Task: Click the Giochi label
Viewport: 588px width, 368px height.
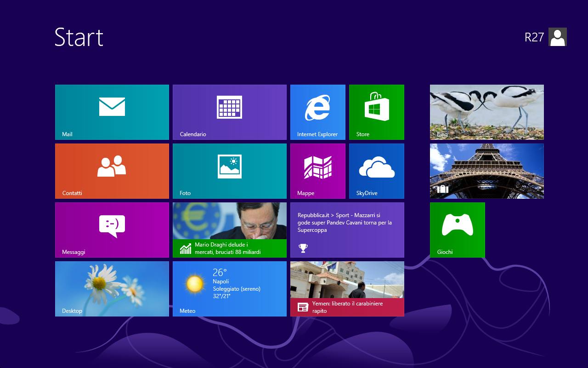Action: point(445,252)
